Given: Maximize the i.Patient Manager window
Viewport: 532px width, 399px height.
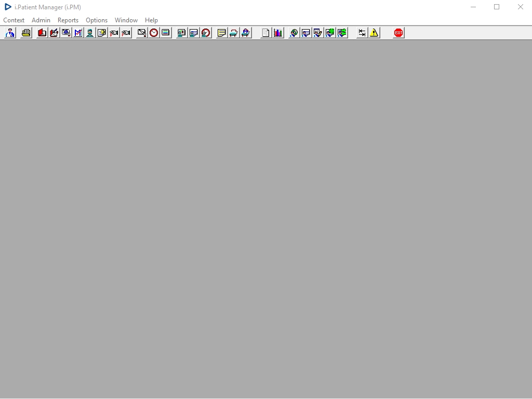Looking at the screenshot, I should coord(497,7).
